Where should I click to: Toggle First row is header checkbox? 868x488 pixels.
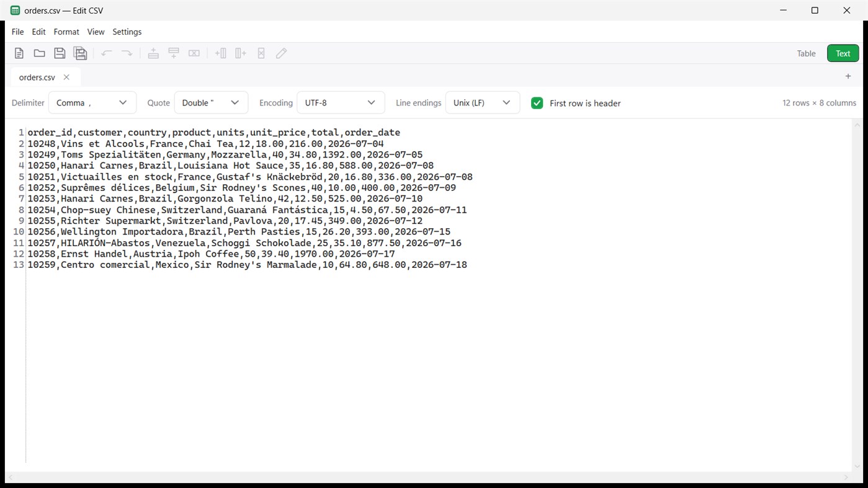tap(537, 103)
